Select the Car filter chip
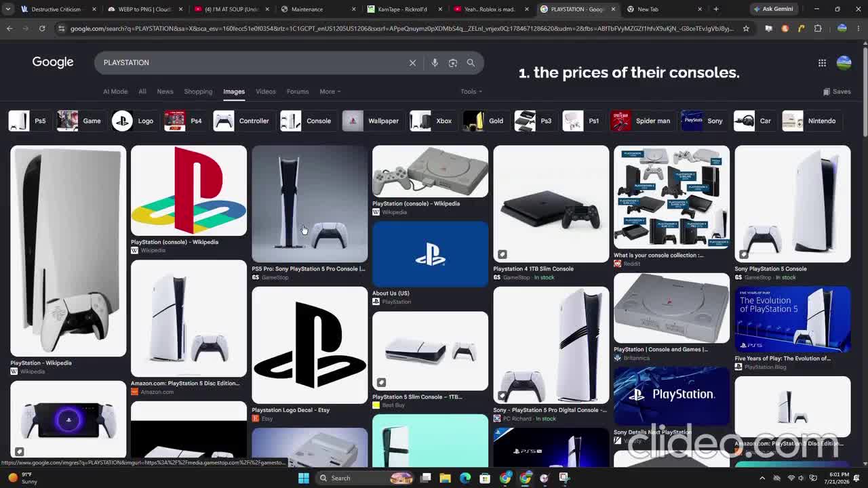 click(x=753, y=121)
